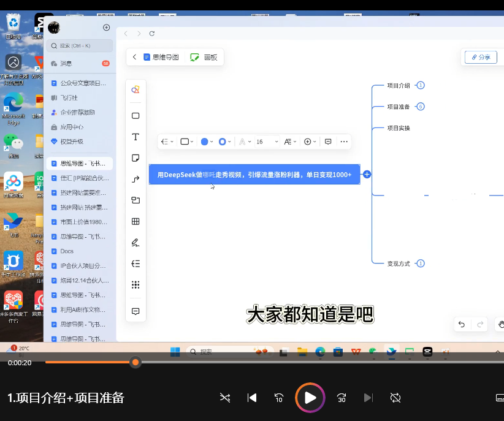Open more tools grid icon
The width and height of the screenshot is (504, 421).
tap(136, 285)
